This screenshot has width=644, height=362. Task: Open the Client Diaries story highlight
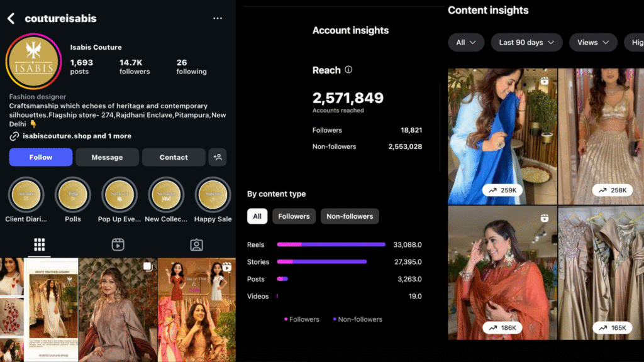tap(26, 195)
